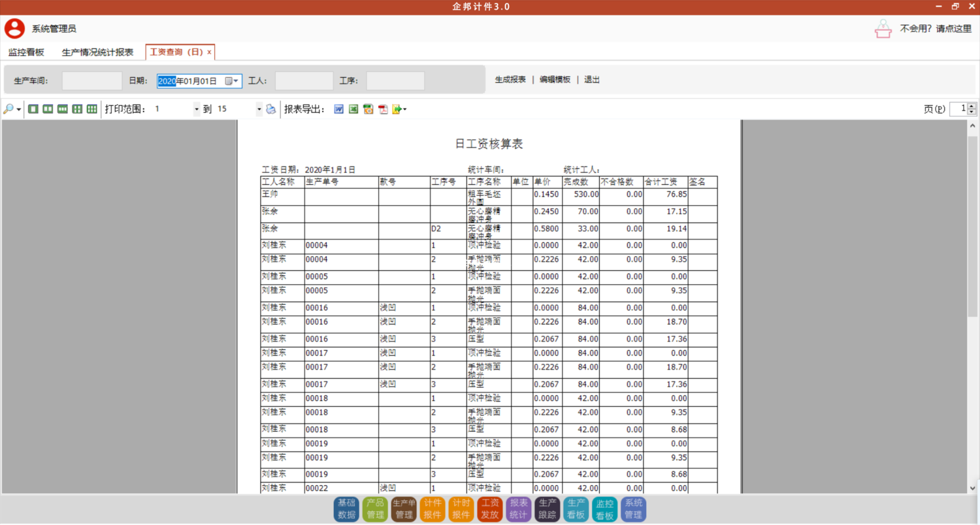Click 生成报表 to generate report
This screenshot has height=525, width=980.
tap(510, 80)
